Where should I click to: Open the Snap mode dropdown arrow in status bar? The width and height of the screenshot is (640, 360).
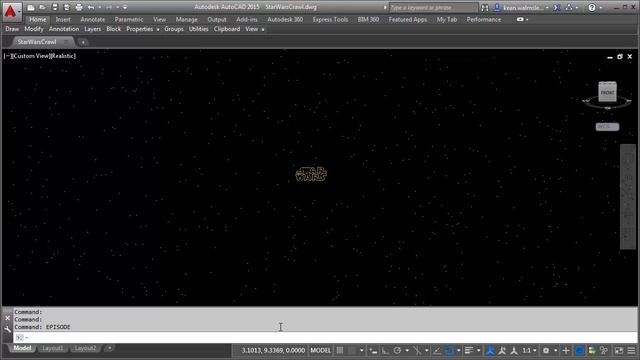pyautogui.click(x=362, y=350)
